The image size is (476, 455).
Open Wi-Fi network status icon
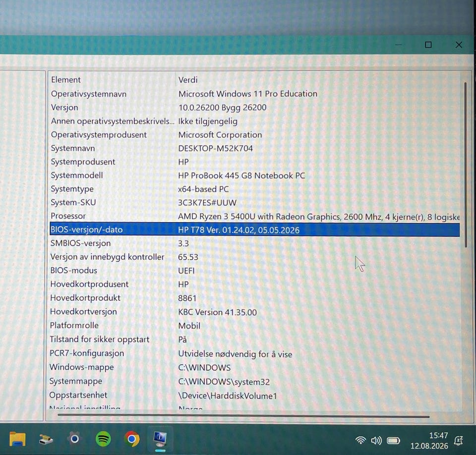tap(360, 440)
